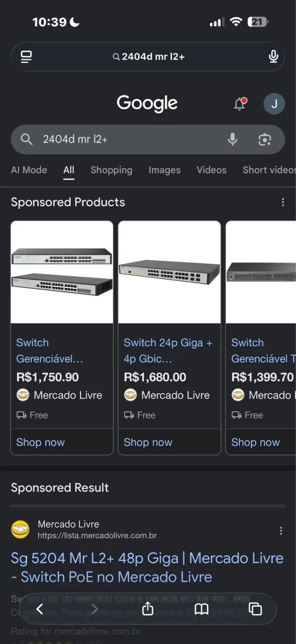Select the AI Mode tab
296x644 pixels.
point(29,170)
